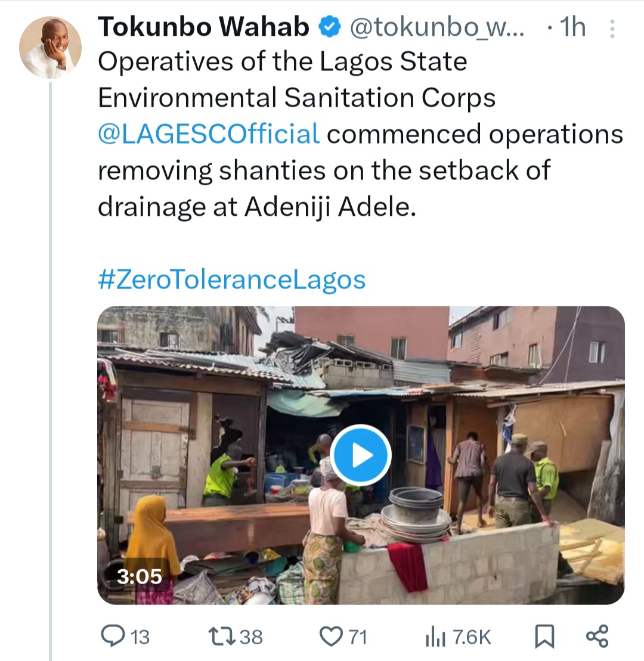This screenshot has height=661, width=644.
Task: Open Tokunbo Wahab's profile picture
Action: [49, 47]
